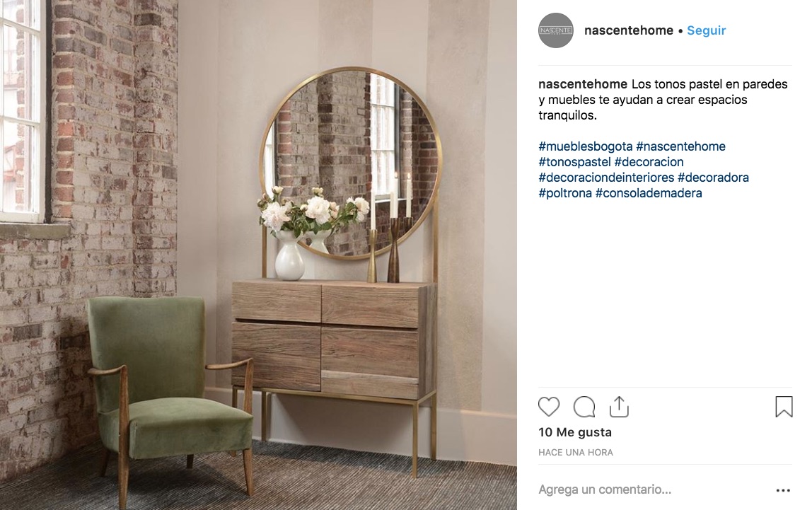The height and width of the screenshot is (510, 812).
Task: Save the post with the bookmark icon
Action: click(x=784, y=407)
